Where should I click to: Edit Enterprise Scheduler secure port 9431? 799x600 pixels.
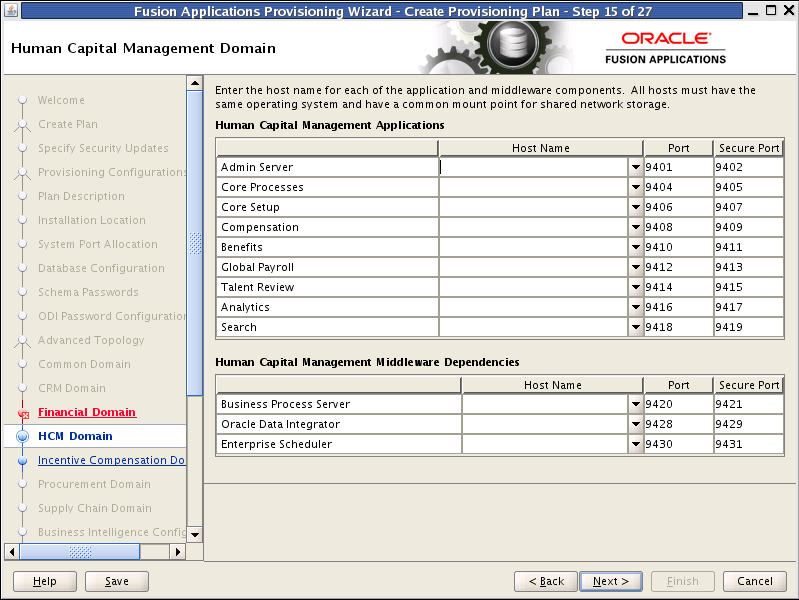click(749, 444)
